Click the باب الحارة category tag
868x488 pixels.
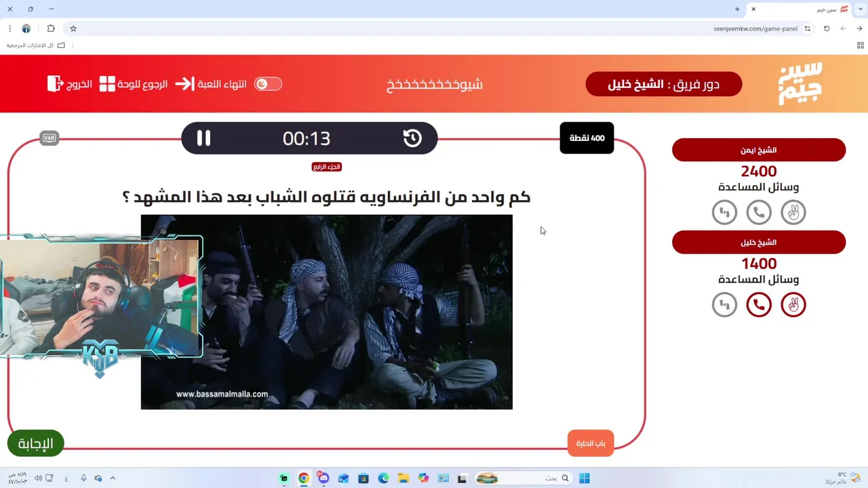(x=591, y=443)
